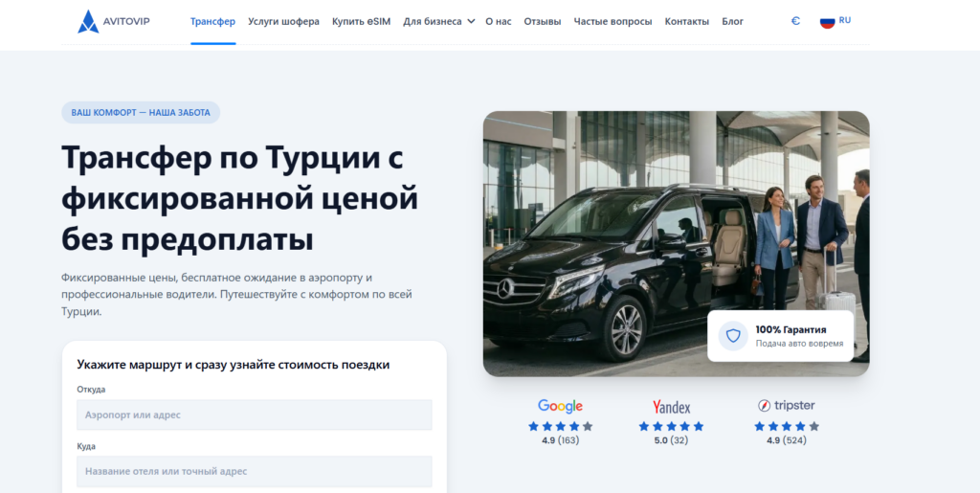
Task: Select the Трансфер tab
Action: click(x=213, y=21)
